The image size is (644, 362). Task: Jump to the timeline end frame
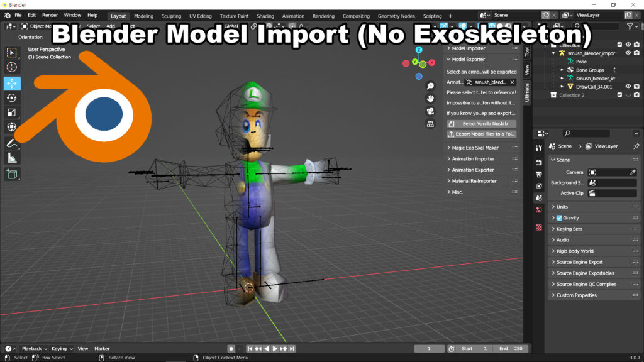coord(292,348)
